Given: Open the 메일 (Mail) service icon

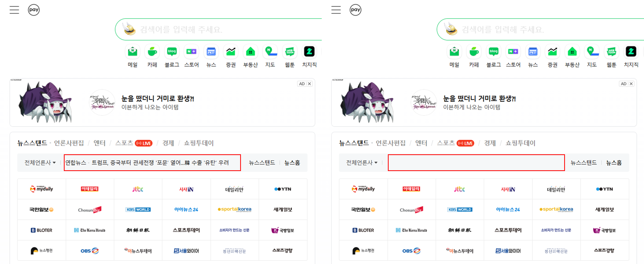Looking at the screenshot, I should 132,51.
